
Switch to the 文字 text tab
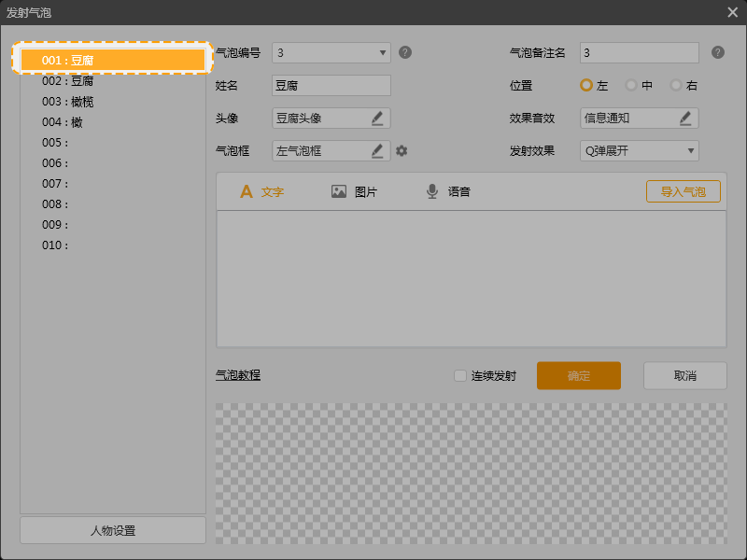(261, 191)
